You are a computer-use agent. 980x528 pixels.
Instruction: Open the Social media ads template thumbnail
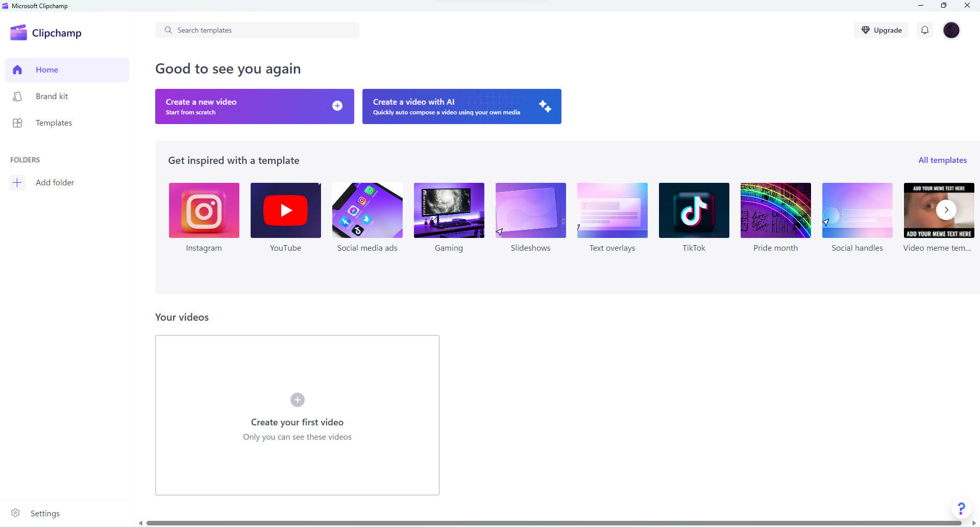point(367,210)
